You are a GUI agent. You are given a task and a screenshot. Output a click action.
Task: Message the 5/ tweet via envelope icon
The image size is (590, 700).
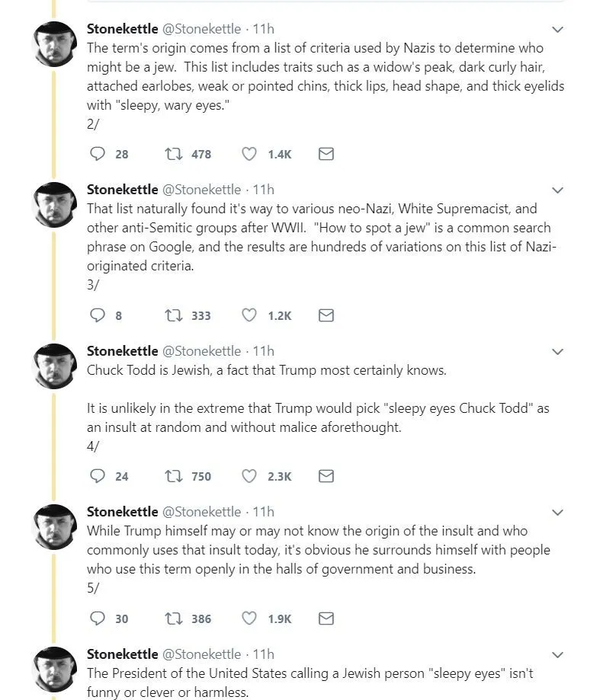point(325,618)
